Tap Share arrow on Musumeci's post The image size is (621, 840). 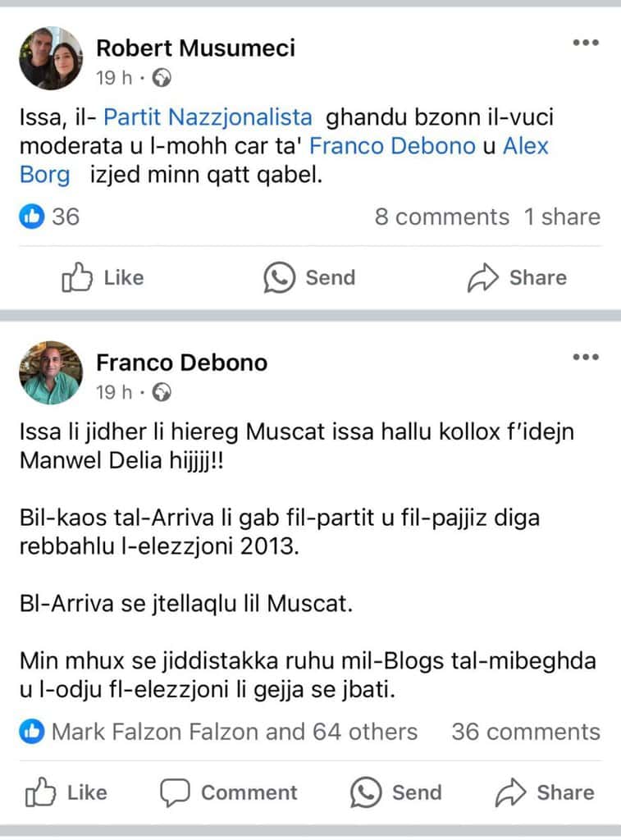[x=483, y=278]
